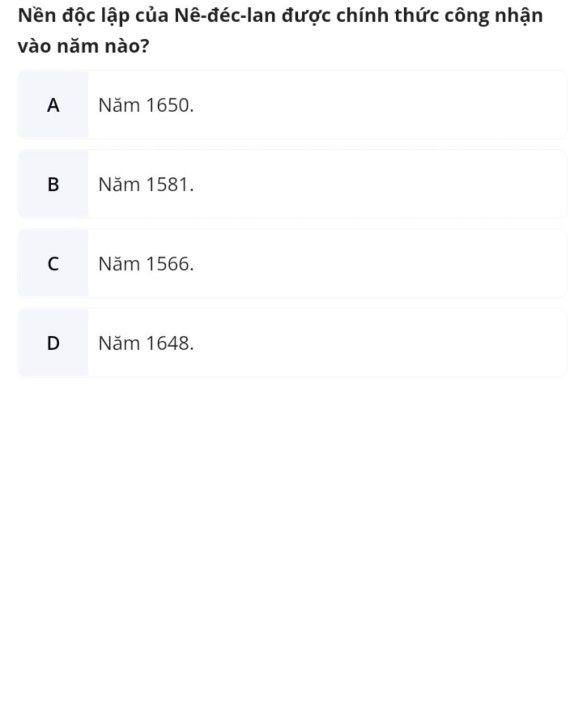Select answer option A letter badge
This screenshot has width=583, height=728.
(53, 105)
